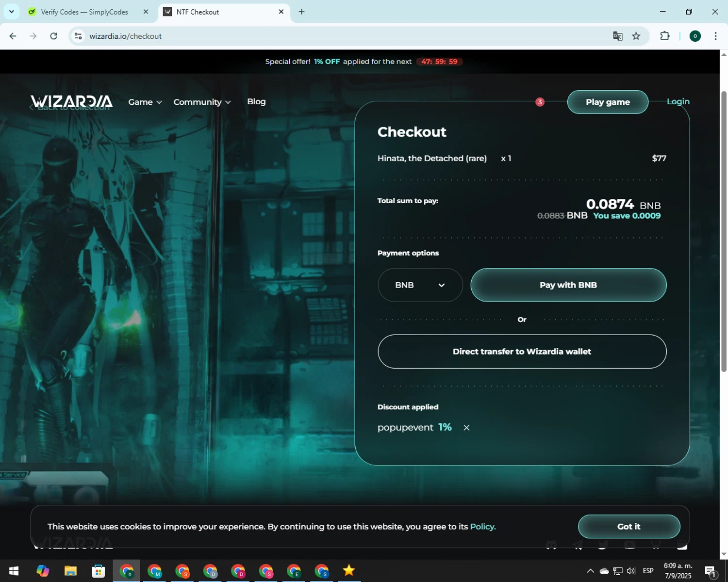Close the Verify Codes tab
728x582 pixels.
tap(146, 12)
